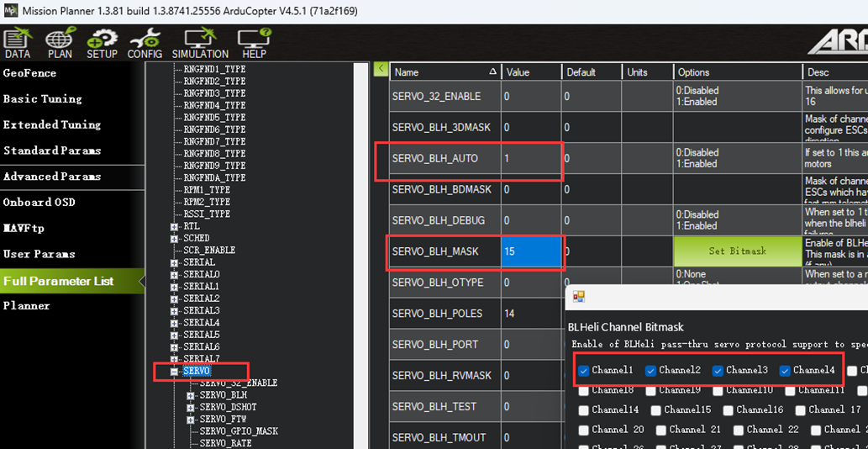Enable the Channel 20 checkbox
This screenshot has height=449, width=868.
click(583, 431)
